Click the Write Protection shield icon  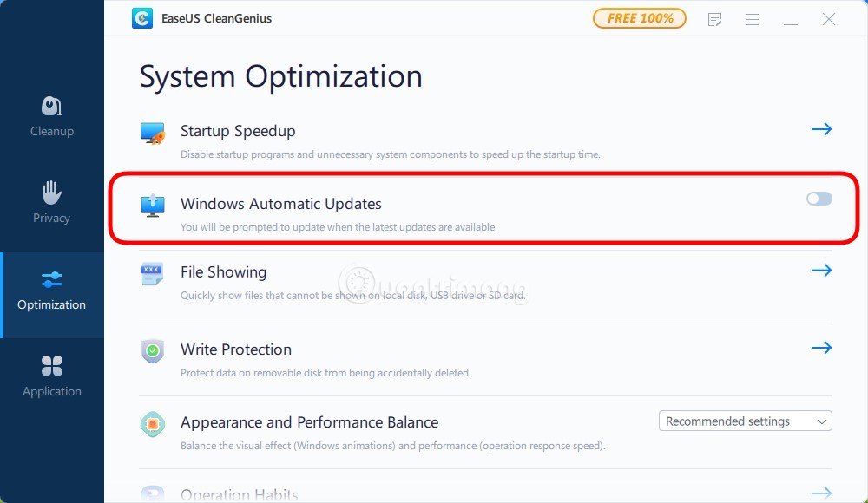pyautogui.click(x=153, y=350)
